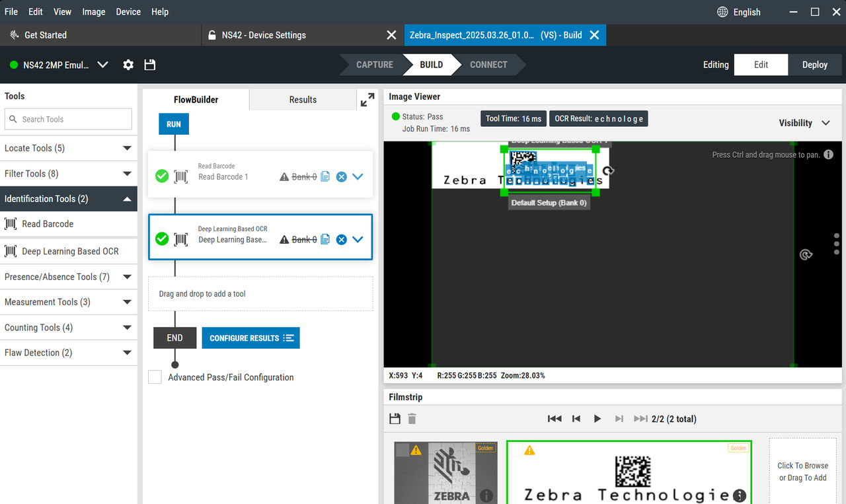Expand Counting Tools (4) category
Image resolution: width=846 pixels, height=504 pixels.
(69, 328)
